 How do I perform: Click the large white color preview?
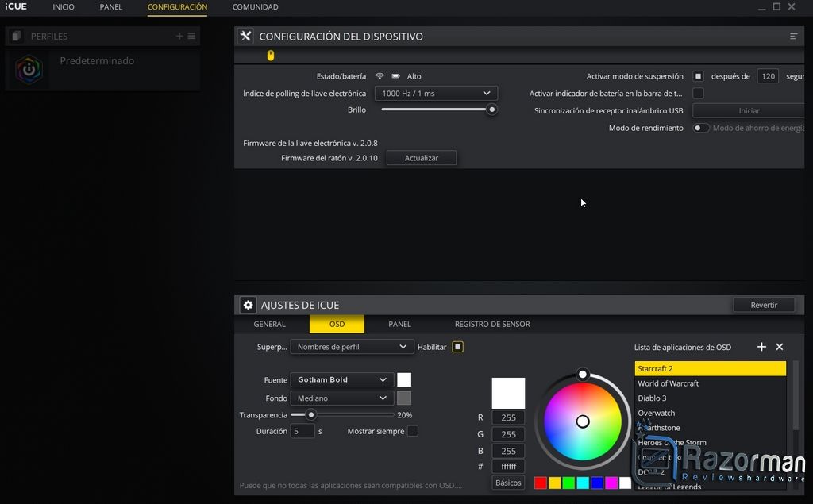508,393
